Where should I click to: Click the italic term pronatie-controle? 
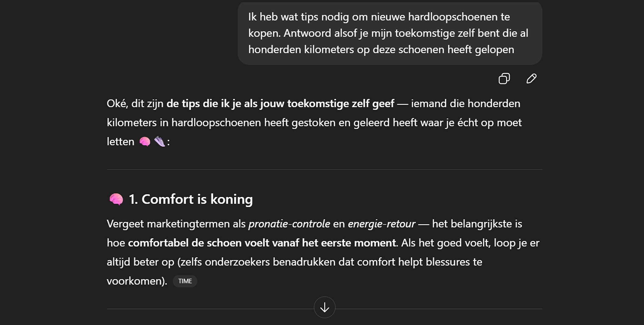coord(289,224)
